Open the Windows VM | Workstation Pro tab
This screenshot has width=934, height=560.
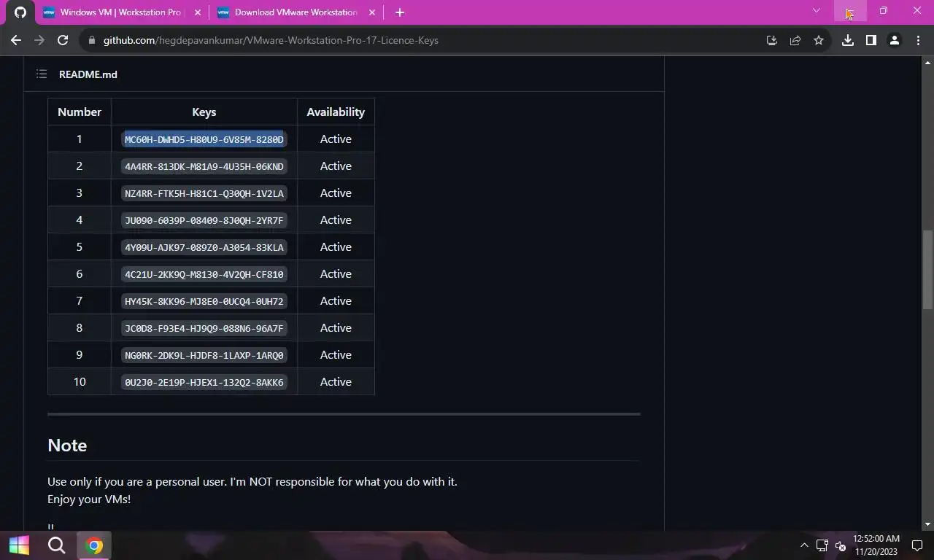coord(121,12)
